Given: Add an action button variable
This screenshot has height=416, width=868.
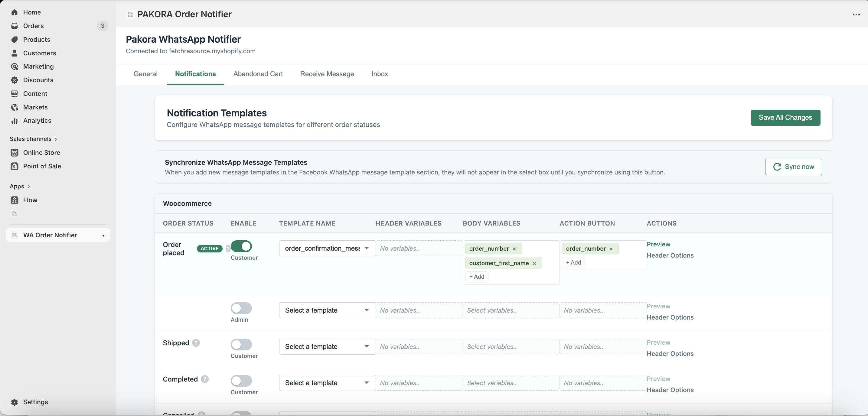Looking at the screenshot, I should 573,263.
